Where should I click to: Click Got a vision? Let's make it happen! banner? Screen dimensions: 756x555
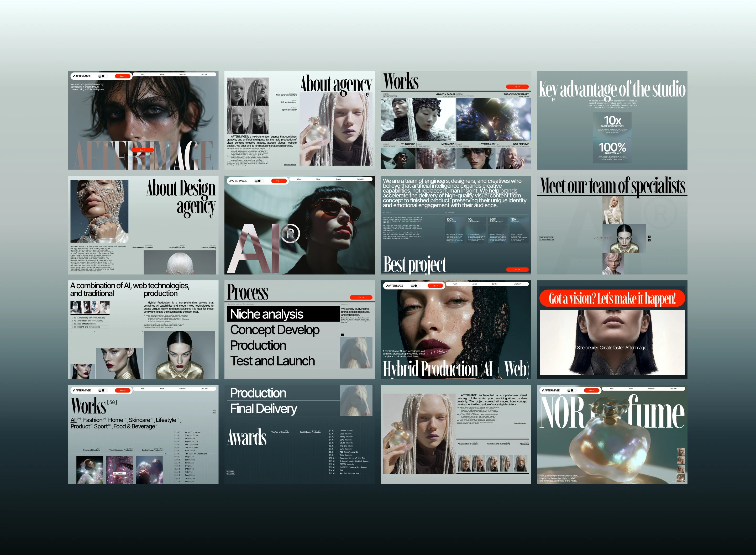coord(612,298)
